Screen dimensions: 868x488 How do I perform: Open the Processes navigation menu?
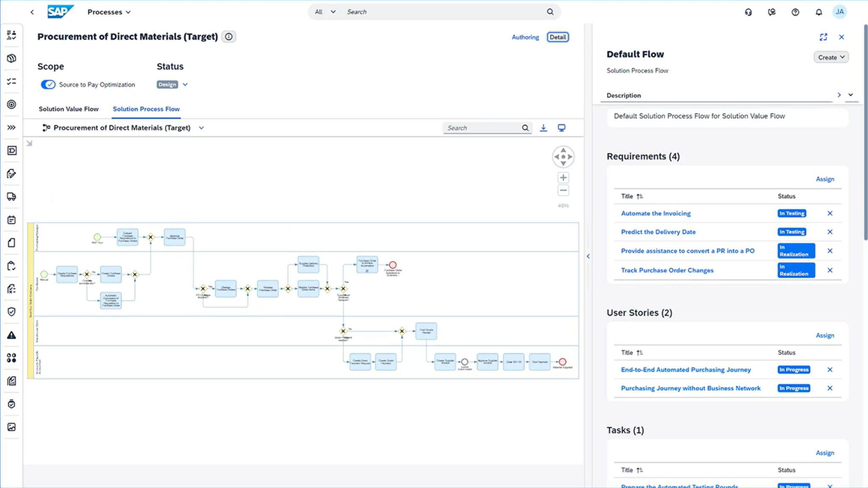click(108, 11)
